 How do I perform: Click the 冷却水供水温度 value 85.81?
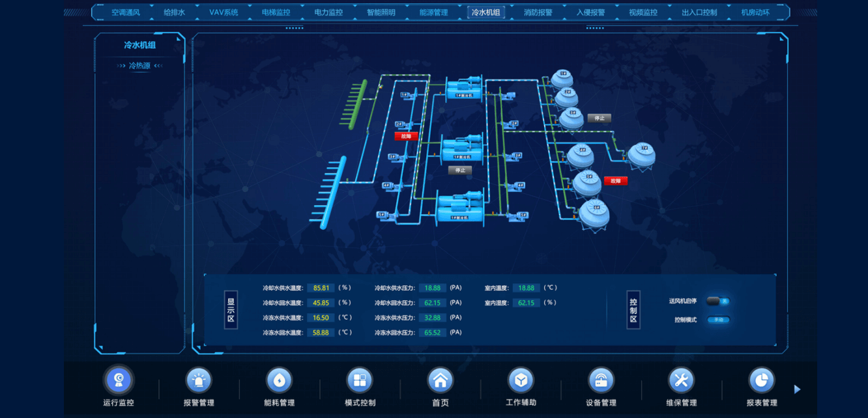(x=321, y=288)
